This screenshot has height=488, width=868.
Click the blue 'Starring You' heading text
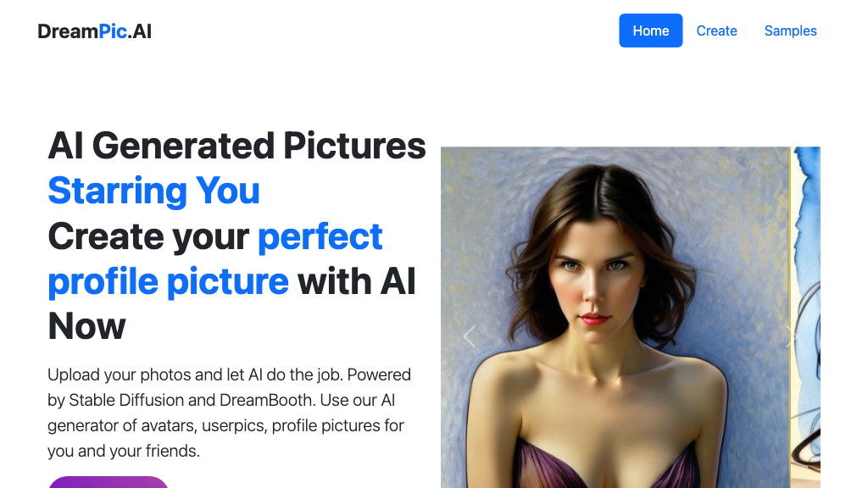coord(154,191)
